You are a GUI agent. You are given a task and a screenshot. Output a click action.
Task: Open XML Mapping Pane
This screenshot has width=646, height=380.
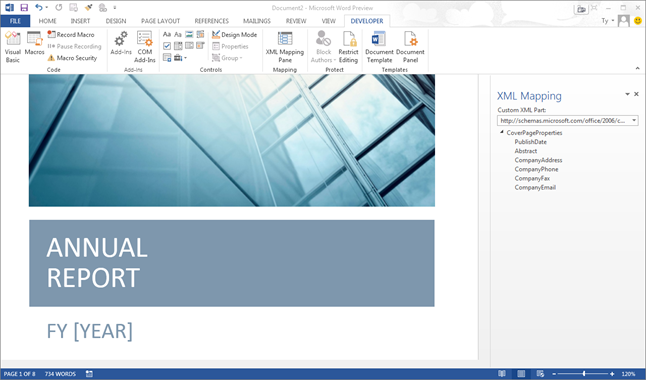tap(285, 47)
